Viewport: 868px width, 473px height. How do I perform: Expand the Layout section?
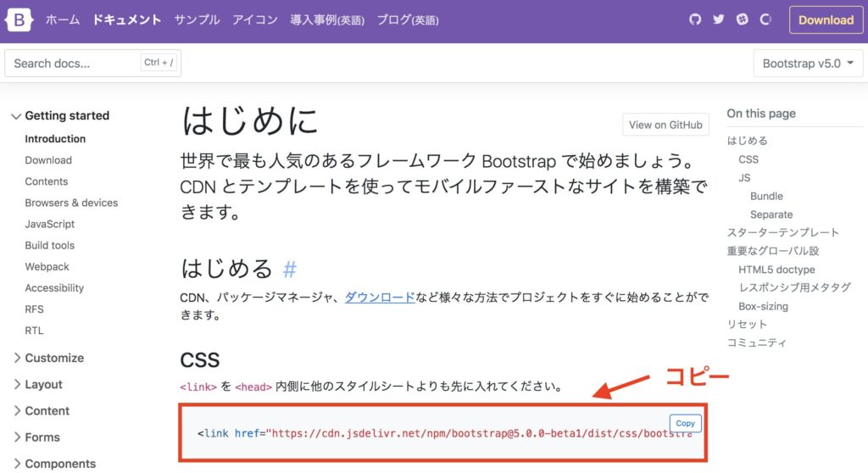[x=37, y=384]
